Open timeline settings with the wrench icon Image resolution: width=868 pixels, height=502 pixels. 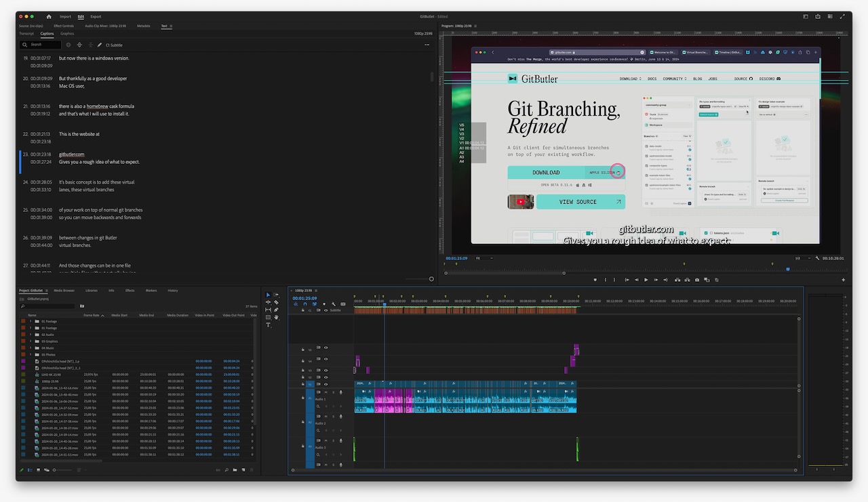pos(333,304)
